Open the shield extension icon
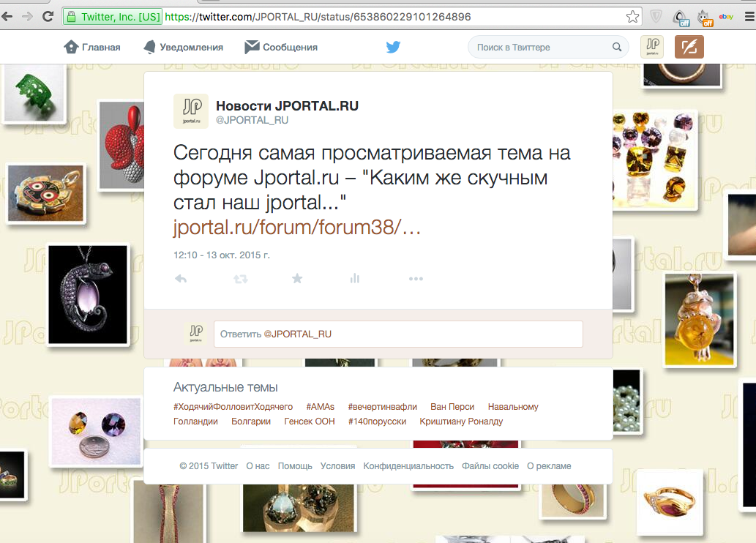Viewport: 756px width, 543px height. pos(656,17)
